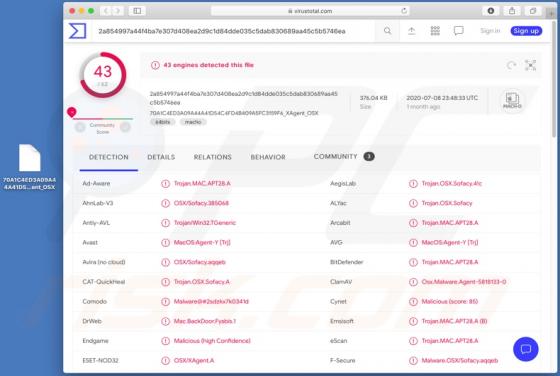Open the comments speech bubble icon
This screenshot has width=560, height=376.
pyautogui.click(x=459, y=31)
